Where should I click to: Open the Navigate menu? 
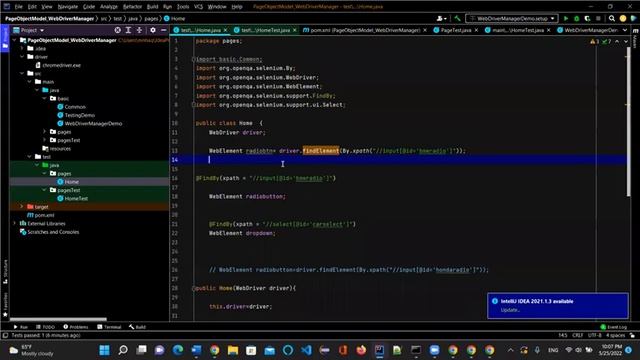pyautogui.click(x=68, y=7)
